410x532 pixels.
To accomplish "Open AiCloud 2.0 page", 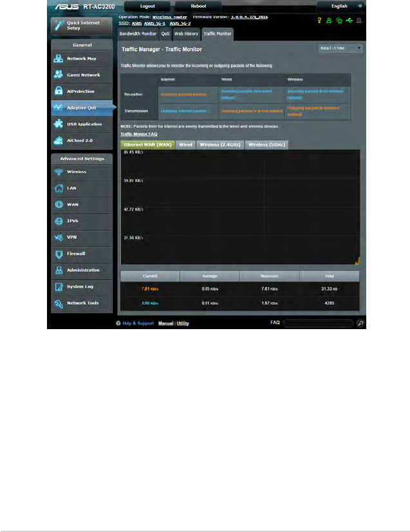I will [81, 140].
